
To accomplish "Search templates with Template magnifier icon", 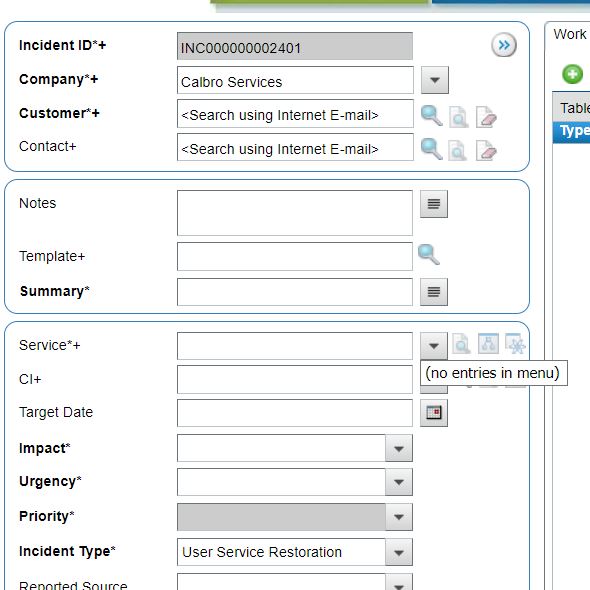I will (429, 255).
